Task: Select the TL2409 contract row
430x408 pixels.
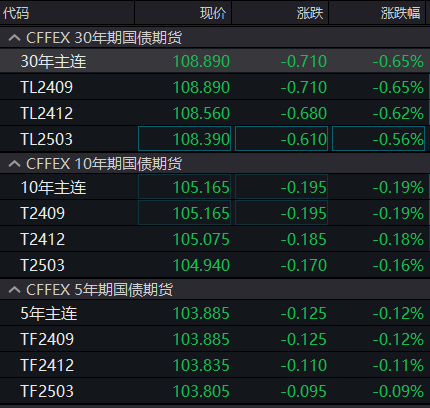Action: [x=215, y=87]
